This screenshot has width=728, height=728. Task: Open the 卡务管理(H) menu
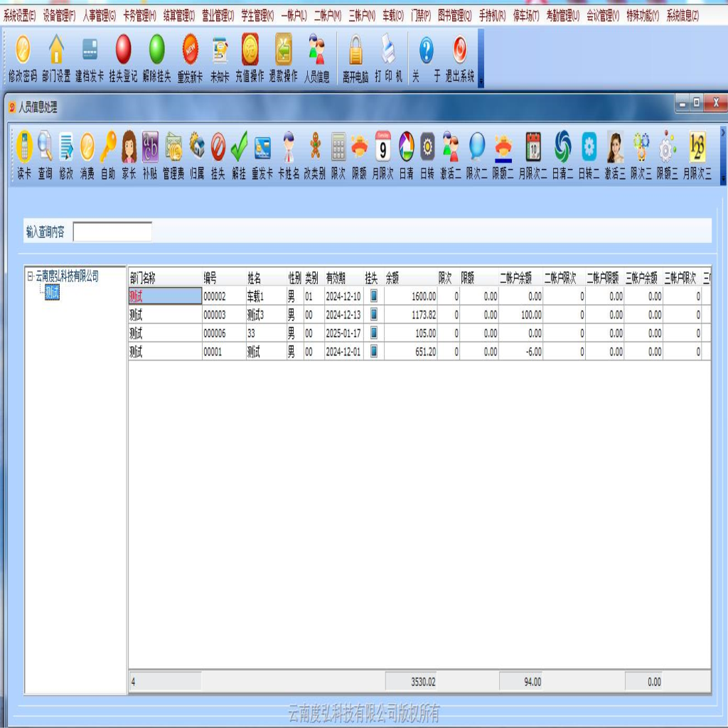(139, 15)
